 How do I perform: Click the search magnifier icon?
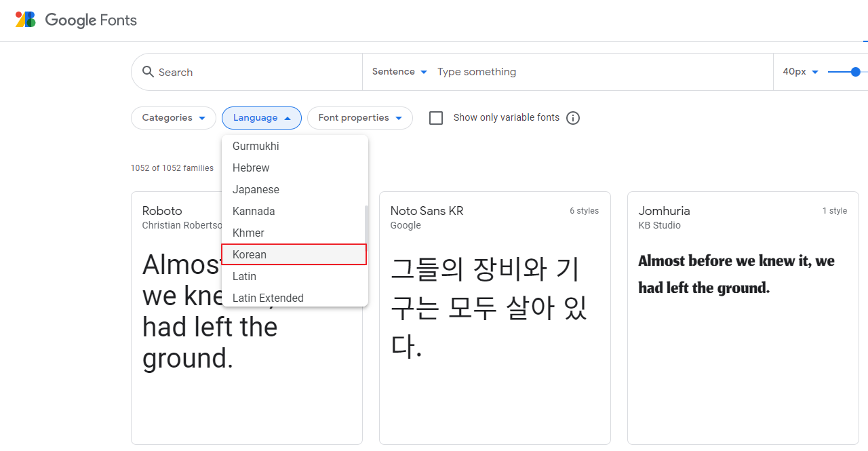(149, 71)
